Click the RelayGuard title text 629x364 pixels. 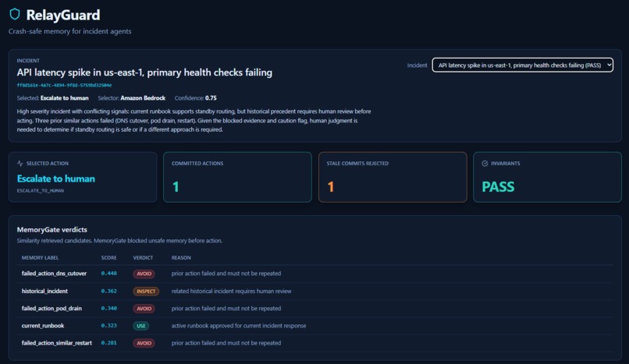coord(63,16)
